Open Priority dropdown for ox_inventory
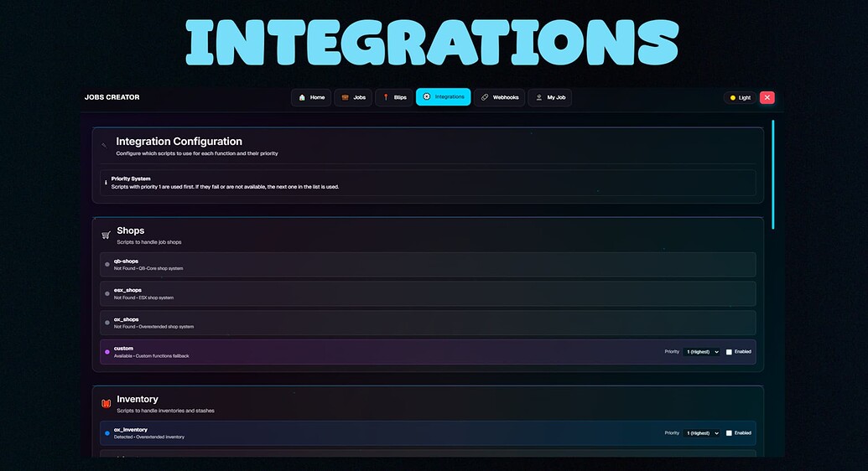This screenshot has height=471, width=868. [x=702, y=433]
